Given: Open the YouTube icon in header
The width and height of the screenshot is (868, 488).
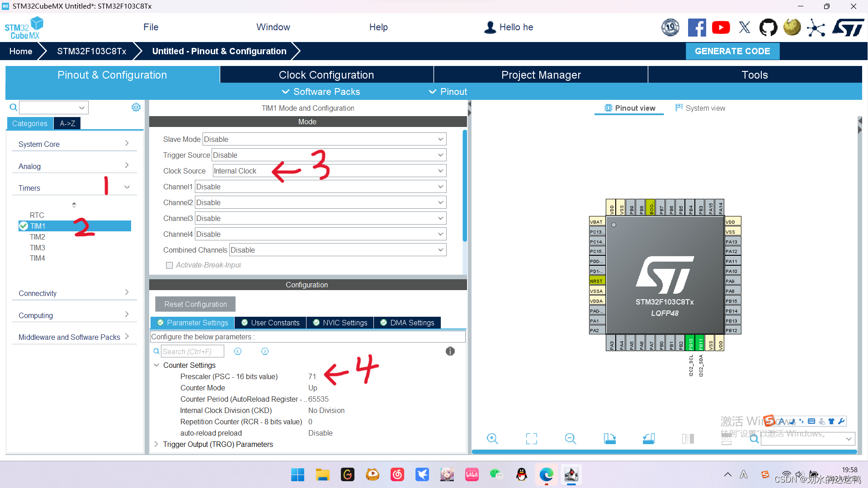Looking at the screenshot, I should pos(721,28).
